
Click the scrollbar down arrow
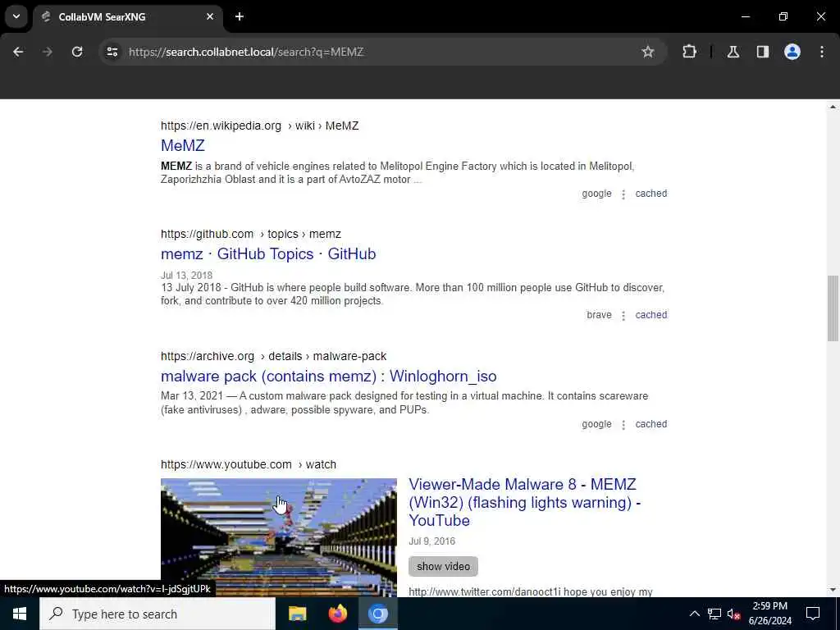pos(833,590)
